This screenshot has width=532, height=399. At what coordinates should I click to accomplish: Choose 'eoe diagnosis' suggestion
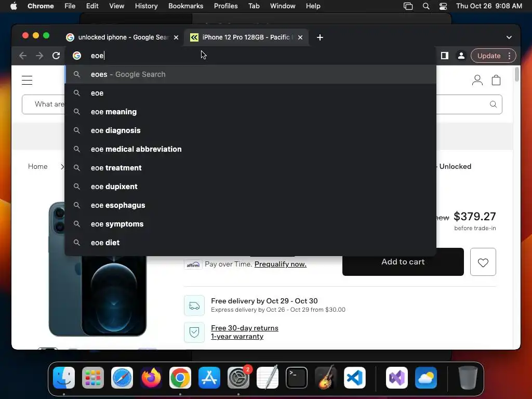tap(250, 130)
